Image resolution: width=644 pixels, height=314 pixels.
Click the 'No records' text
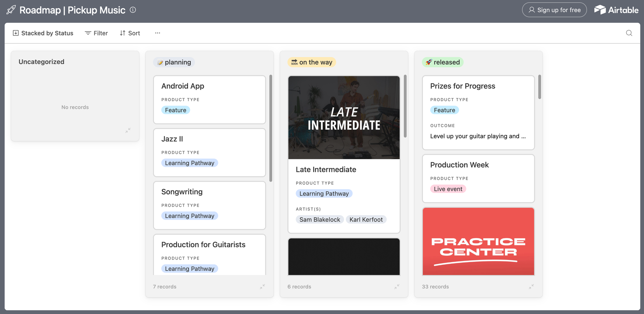point(75,107)
